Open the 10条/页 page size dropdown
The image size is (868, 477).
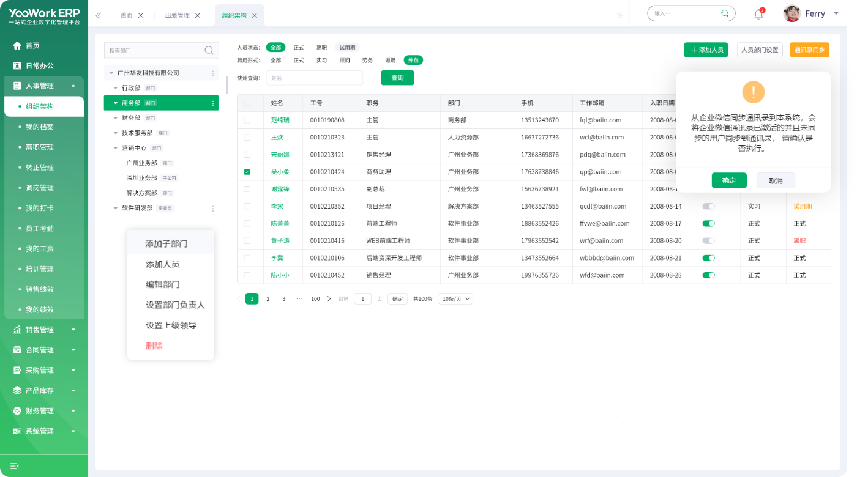(455, 299)
